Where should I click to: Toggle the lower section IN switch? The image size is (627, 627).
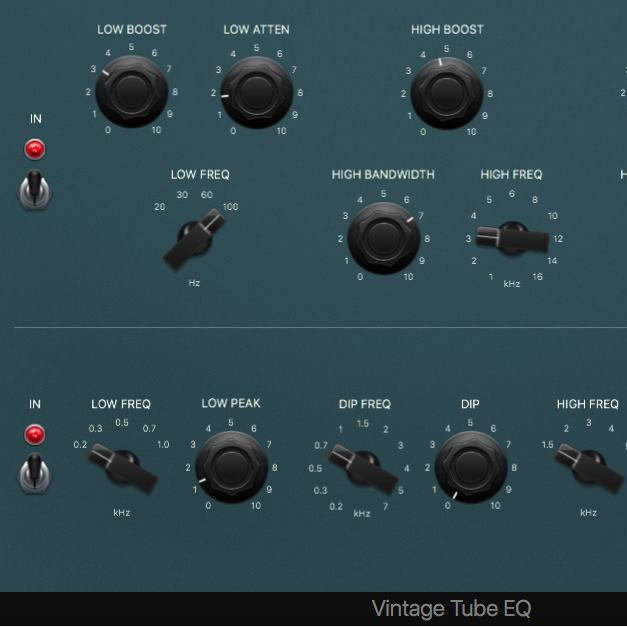(35, 471)
